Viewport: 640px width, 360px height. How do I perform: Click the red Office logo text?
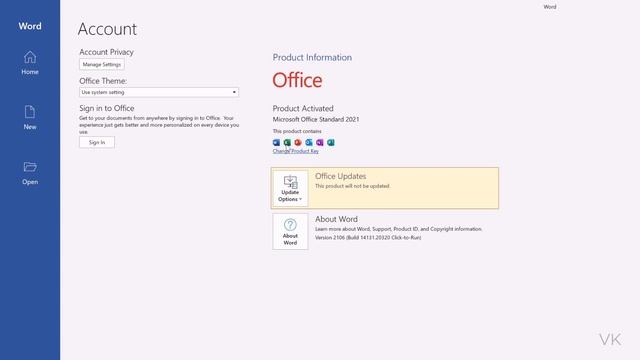pos(297,80)
